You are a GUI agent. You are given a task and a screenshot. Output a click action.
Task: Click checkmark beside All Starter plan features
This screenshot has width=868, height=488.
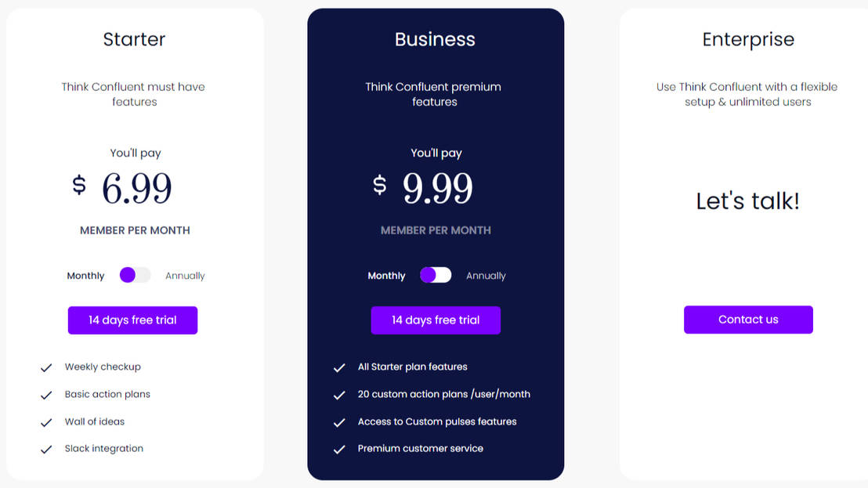coord(339,367)
